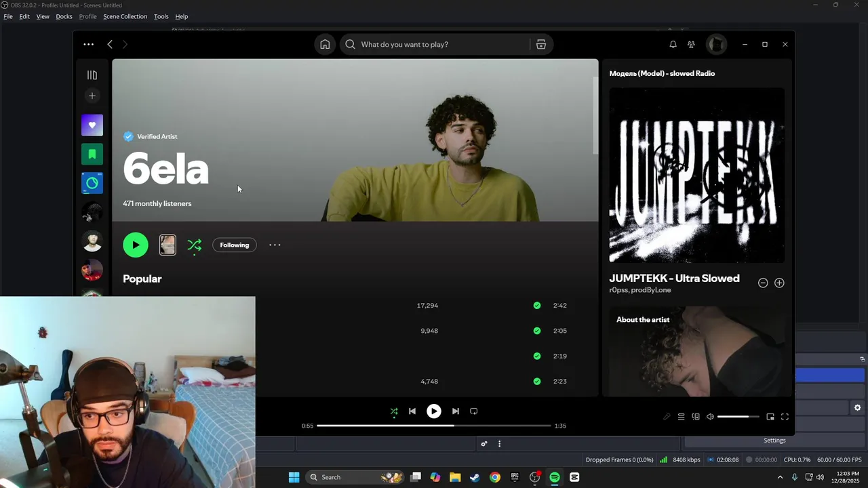Add JUMPTEKK to playlist with plus icon
Image resolution: width=868 pixels, height=488 pixels.
coord(779,283)
